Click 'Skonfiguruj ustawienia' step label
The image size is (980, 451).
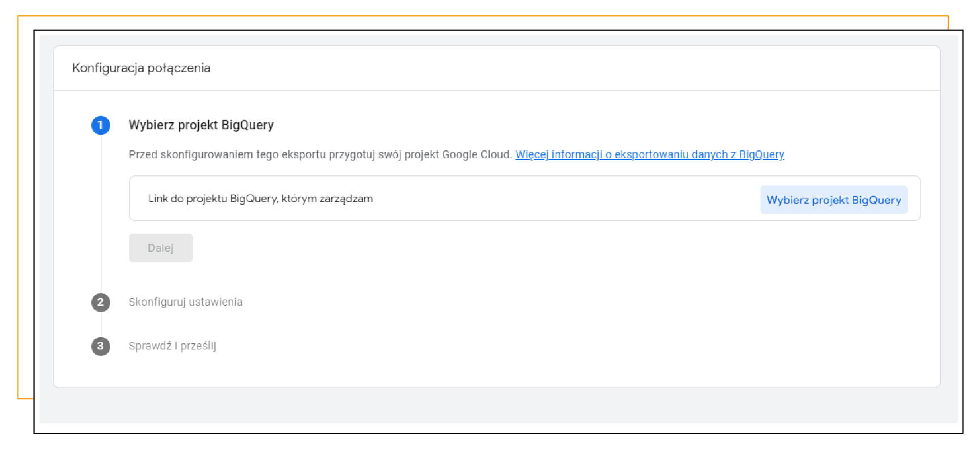(185, 302)
